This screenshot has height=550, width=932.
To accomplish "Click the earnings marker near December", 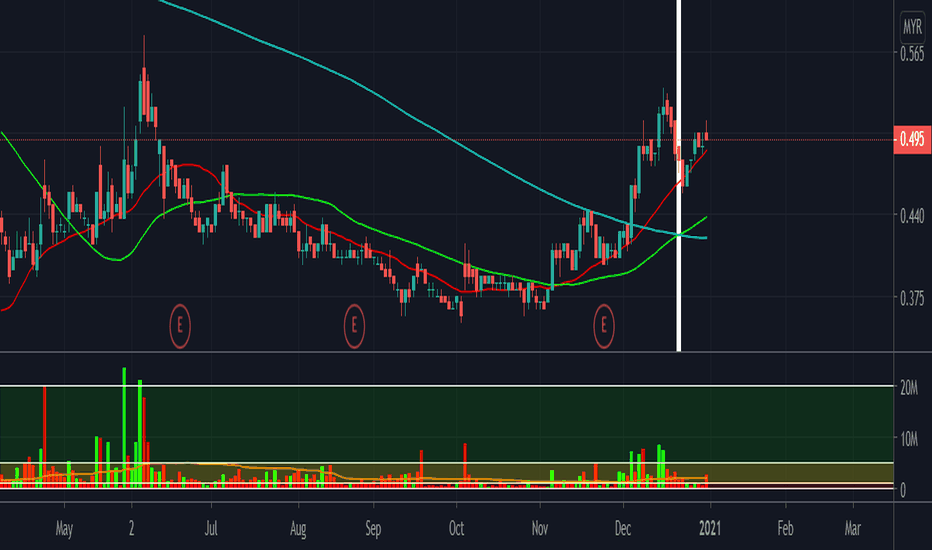I will click(604, 326).
